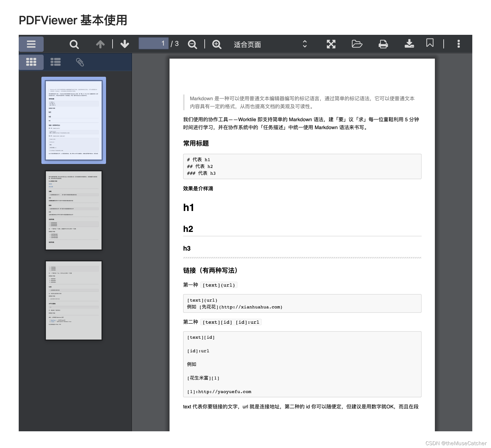Save the current view with the bookmark icon
This screenshot has height=448, width=491.
click(x=430, y=44)
